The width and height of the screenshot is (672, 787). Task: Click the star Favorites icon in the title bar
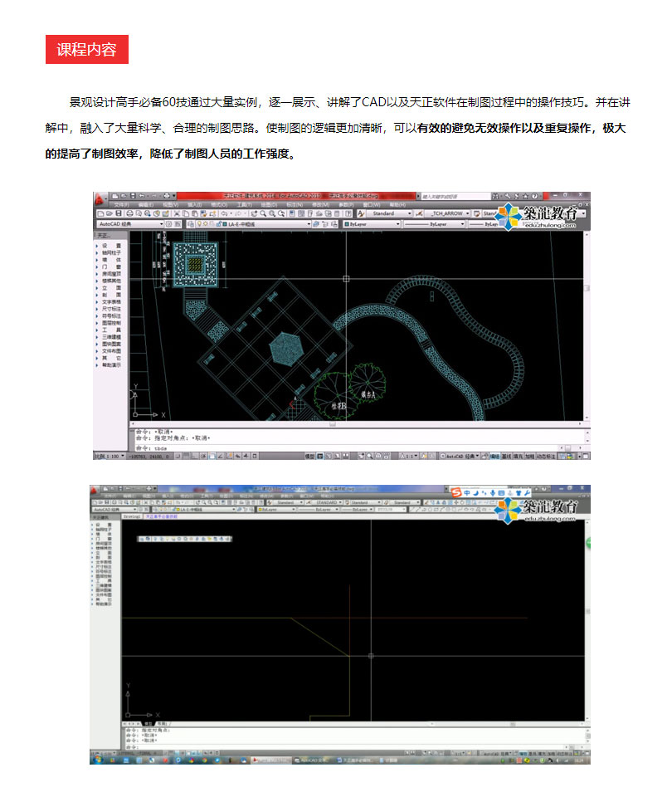[x=525, y=196]
